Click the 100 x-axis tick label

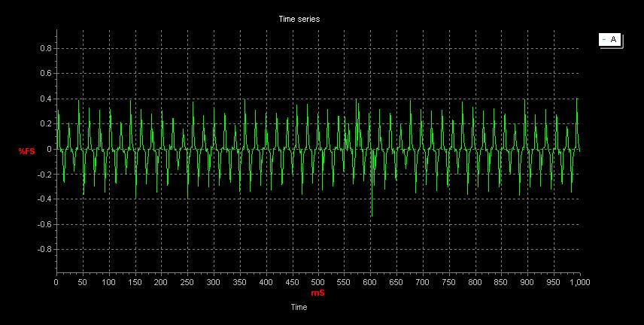point(108,282)
